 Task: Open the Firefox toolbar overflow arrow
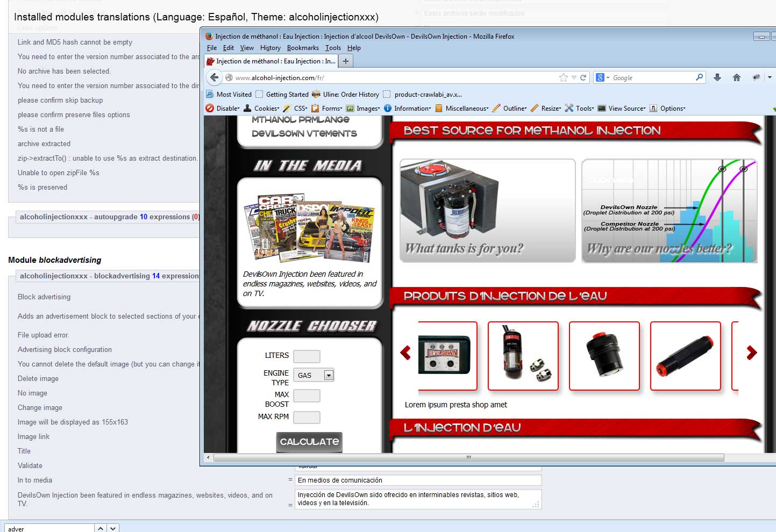pyautogui.click(x=770, y=77)
